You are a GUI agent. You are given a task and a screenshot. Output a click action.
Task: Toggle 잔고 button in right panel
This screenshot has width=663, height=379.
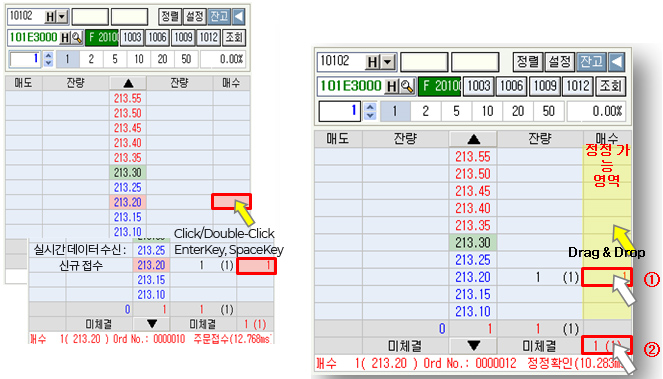(x=591, y=62)
